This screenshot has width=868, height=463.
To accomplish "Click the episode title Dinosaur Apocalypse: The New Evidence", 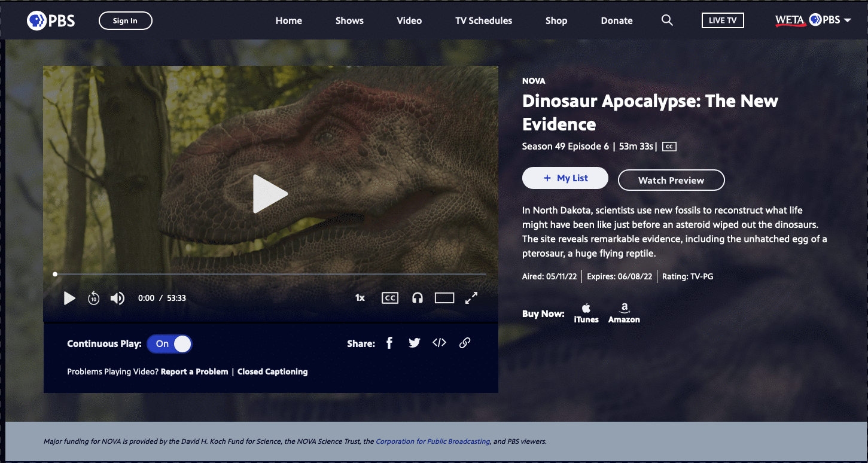I will point(650,112).
